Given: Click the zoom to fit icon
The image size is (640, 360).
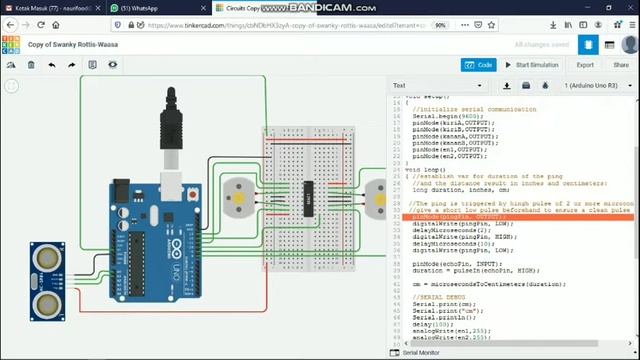Looking at the screenshot, I should point(11,86).
